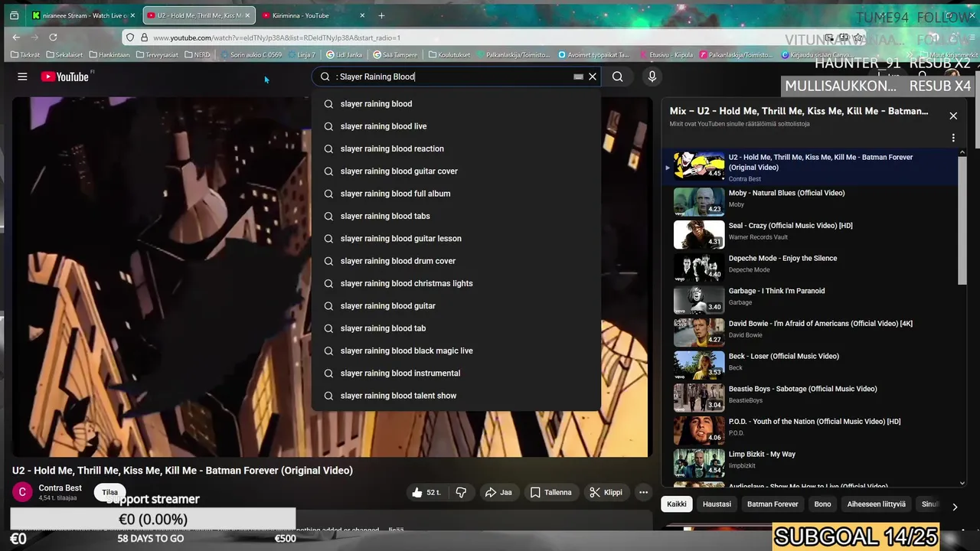Close the U2 Hold Me tab

(x=247, y=15)
